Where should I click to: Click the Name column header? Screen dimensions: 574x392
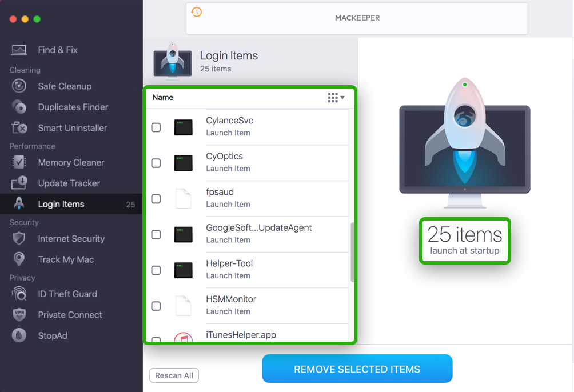pos(163,97)
